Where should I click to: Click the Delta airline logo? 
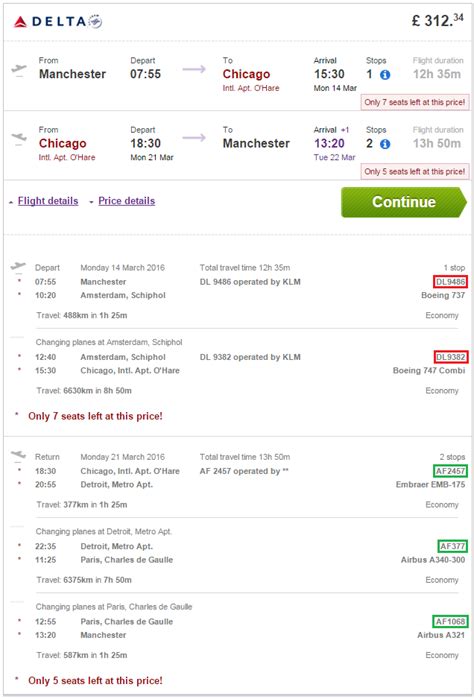point(58,21)
